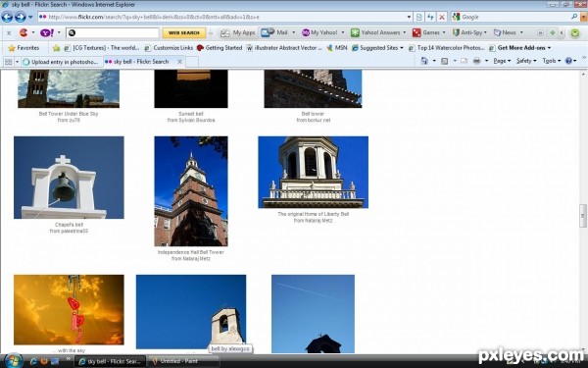Open Yahoo! Answers toolbar button
588x368 pixels.
(x=375, y=32)
